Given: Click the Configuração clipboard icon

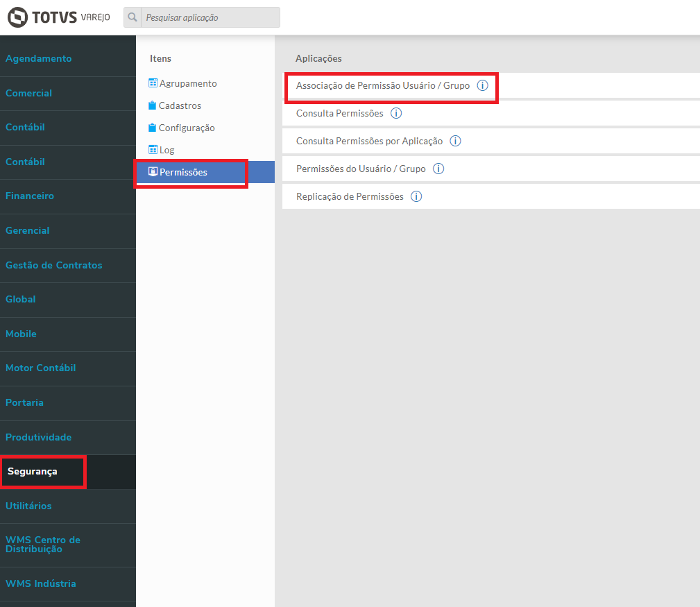Looking at the screenshot, I should 152,128.
